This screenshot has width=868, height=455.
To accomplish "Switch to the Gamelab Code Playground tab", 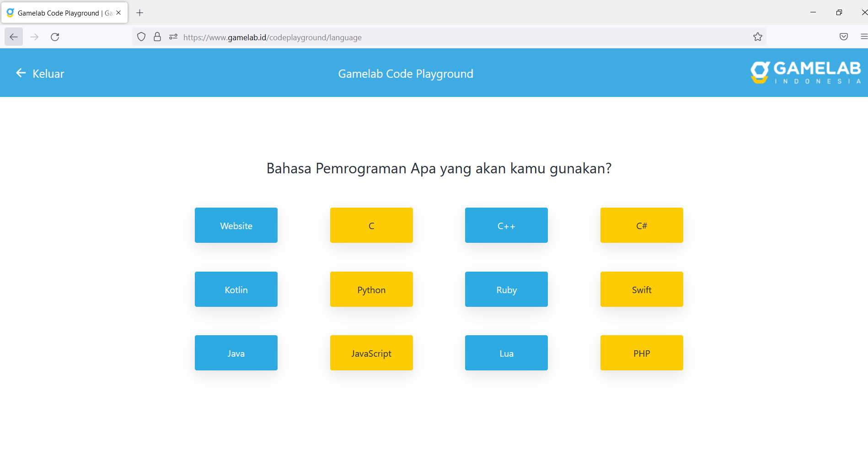I will point(59,12).
